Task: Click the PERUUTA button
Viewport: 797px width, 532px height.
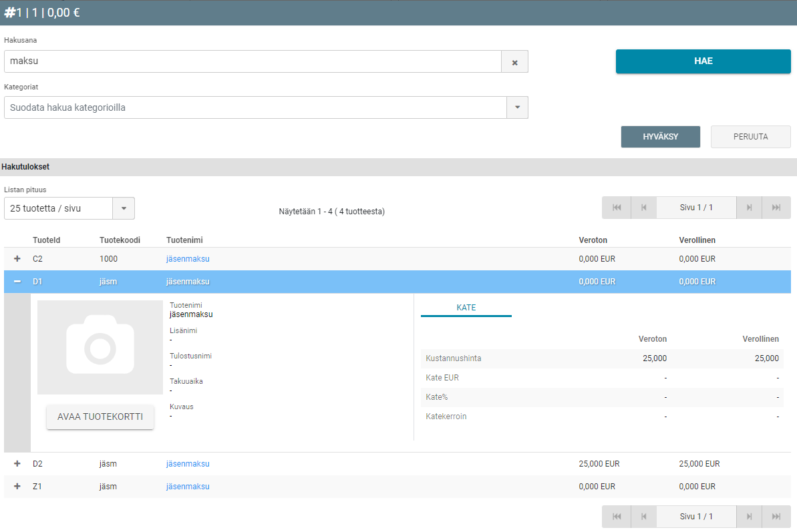Action: tap(750, 137)
